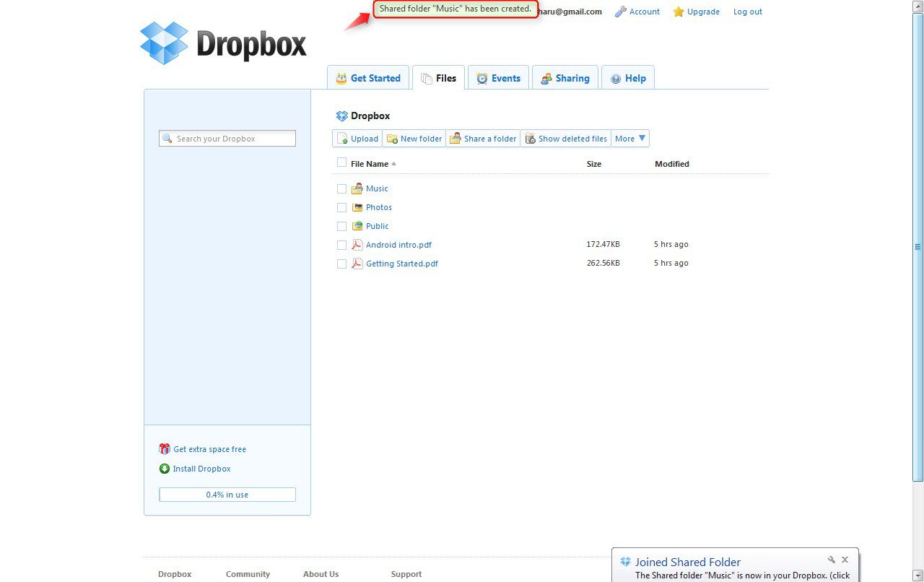Switch to the Files tab

click(439, 78)
